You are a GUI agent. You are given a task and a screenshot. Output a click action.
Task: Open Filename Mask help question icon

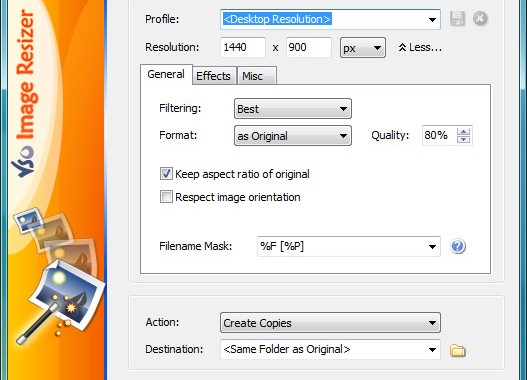click(x=458, y=246)
